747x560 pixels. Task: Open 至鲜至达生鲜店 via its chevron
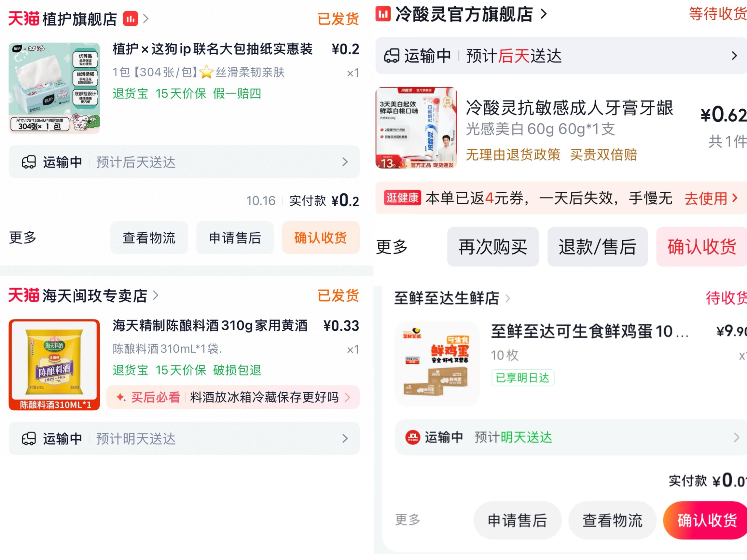click(x=507, y=298)
